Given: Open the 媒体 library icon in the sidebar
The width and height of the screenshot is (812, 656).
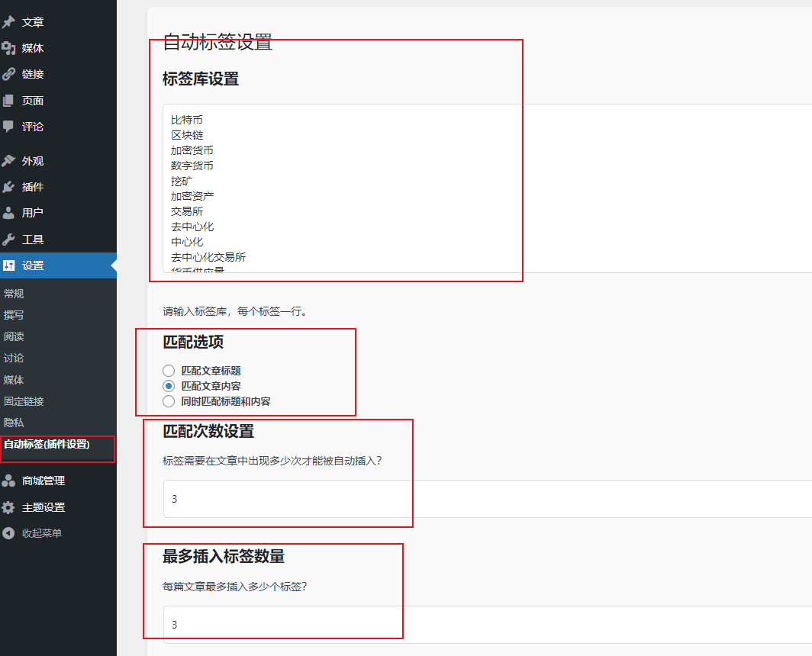Looking at the screenshot, I should (9, 48).
